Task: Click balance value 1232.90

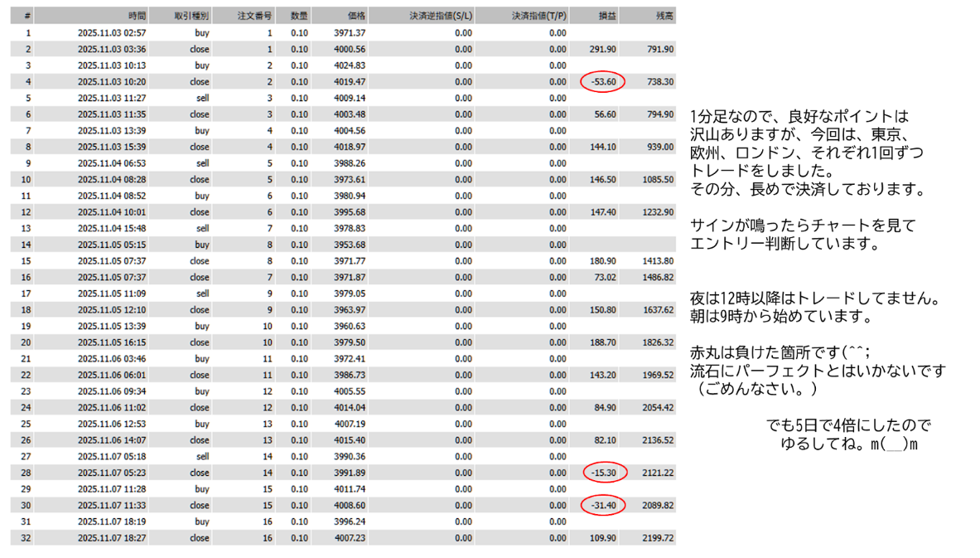Action: tap(658, 212)
